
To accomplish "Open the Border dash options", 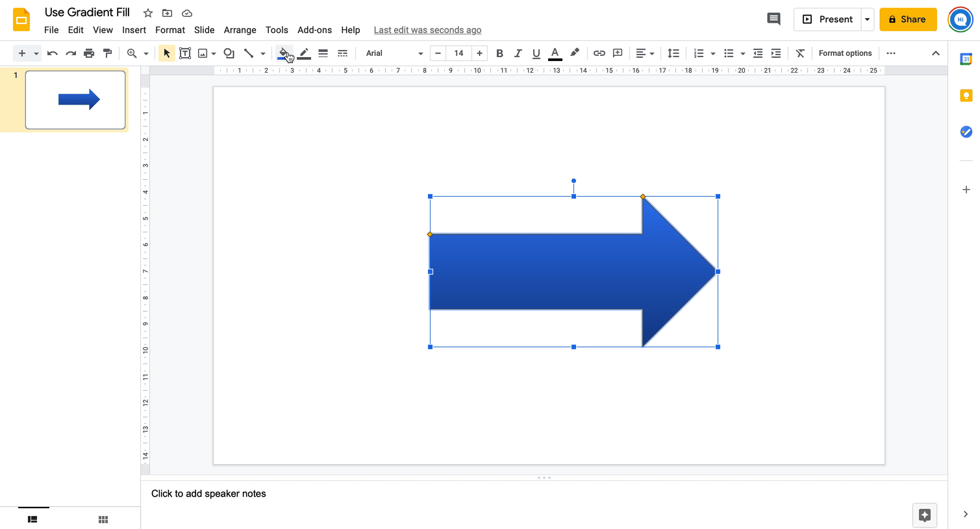I will [x=342, y=53].
